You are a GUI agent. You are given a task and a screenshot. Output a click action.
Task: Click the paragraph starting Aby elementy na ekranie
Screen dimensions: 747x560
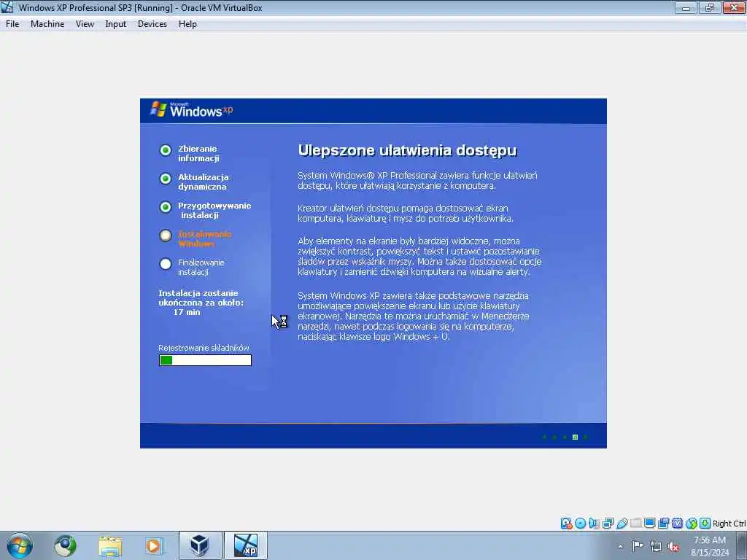point(419,256)
